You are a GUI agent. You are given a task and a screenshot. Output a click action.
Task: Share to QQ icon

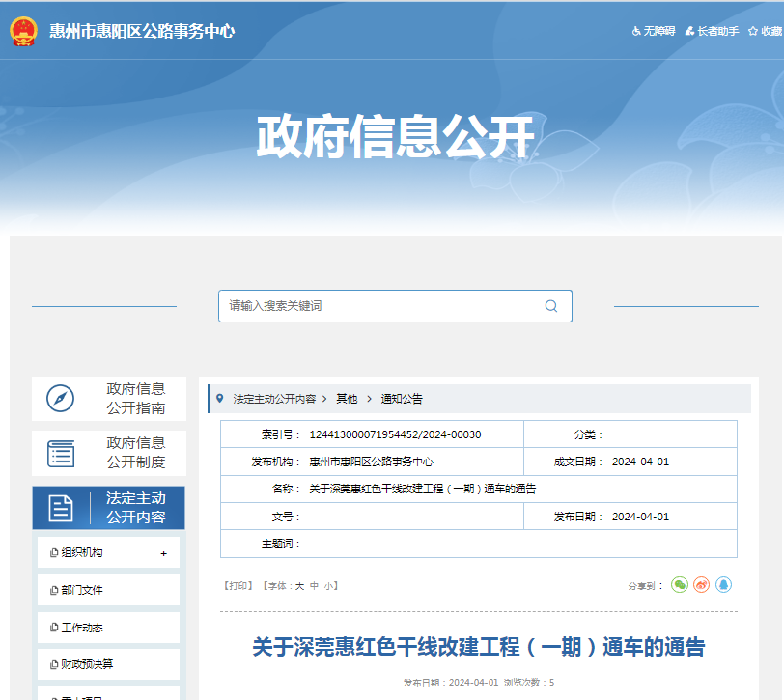723,584
